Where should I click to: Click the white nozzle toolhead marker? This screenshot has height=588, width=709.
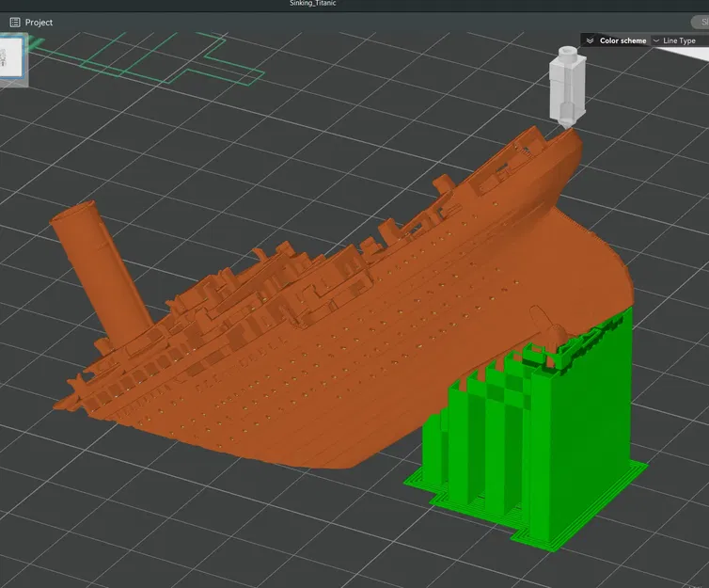point(567,87)
